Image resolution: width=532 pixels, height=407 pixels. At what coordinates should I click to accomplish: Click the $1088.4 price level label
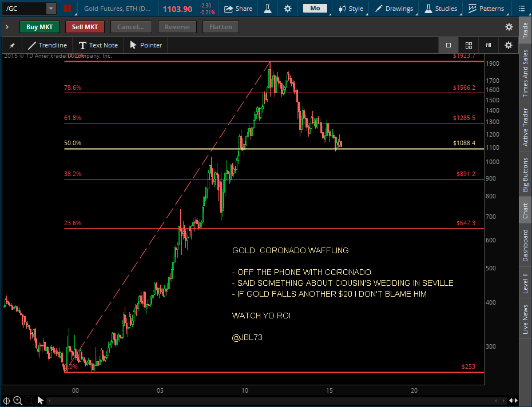(x=464, y=143)
